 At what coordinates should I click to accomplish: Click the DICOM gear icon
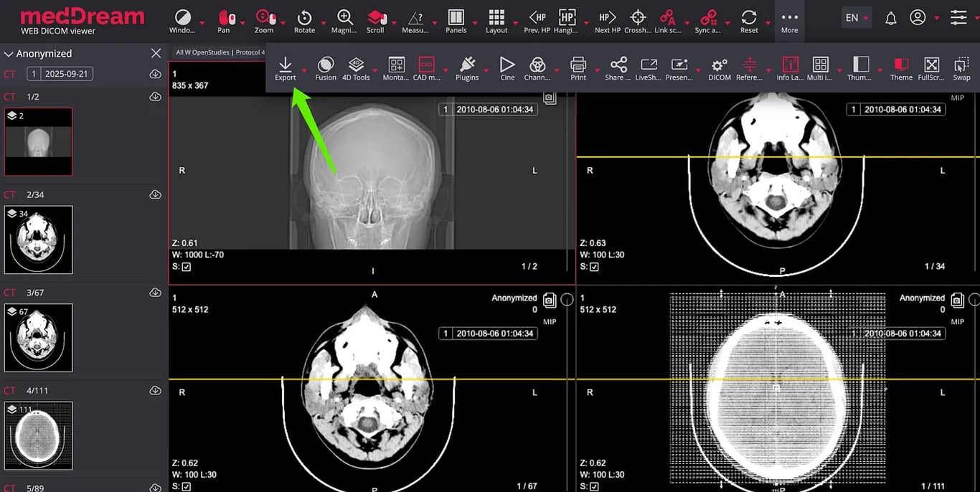[720, 65]
